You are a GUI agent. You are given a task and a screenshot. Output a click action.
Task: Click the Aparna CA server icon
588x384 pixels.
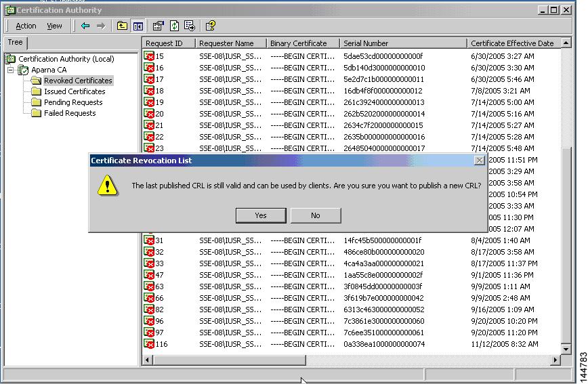click(x=23, y=70)
